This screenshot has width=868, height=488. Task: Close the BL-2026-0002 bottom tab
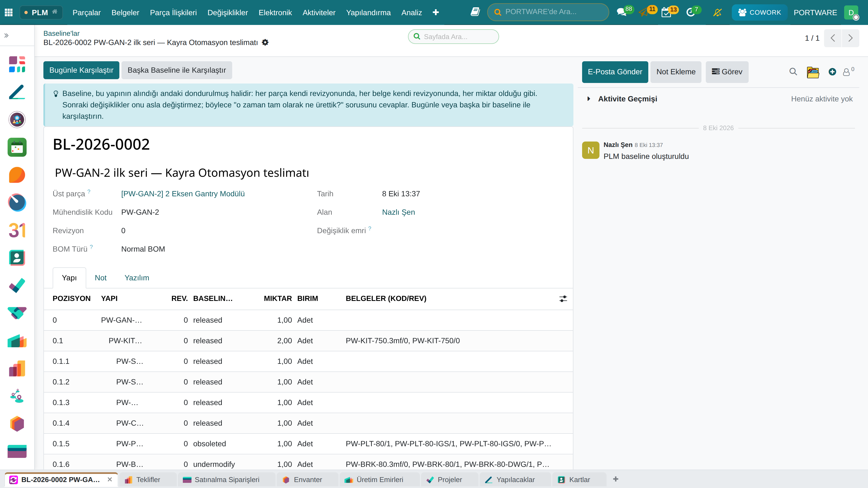tap(110, 479)
